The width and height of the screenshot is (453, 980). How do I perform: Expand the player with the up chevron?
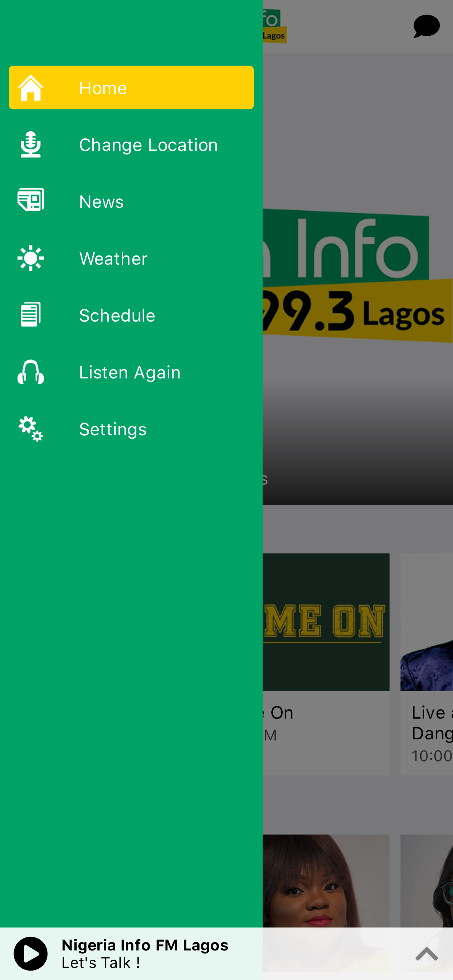coord(427,954)
